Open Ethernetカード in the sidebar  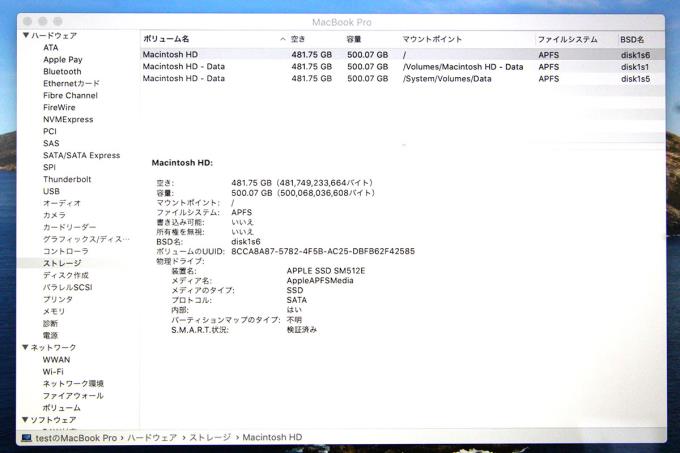point(72,84)
